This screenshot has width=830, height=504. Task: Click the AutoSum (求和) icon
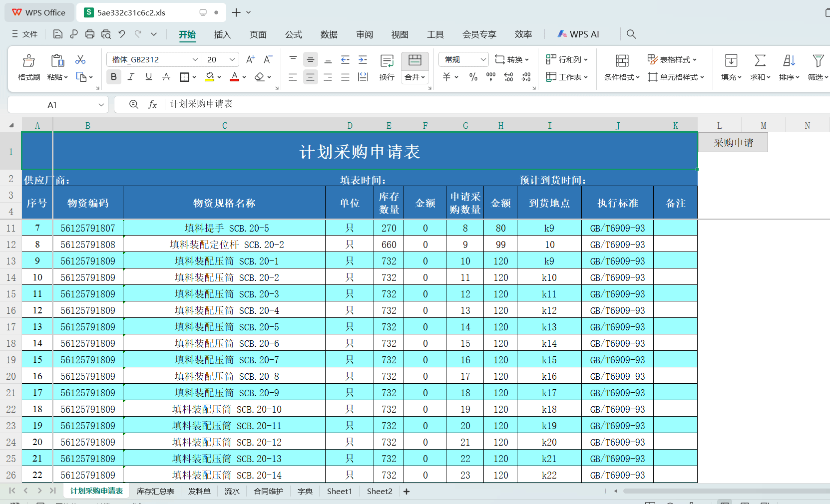[760, 67]
